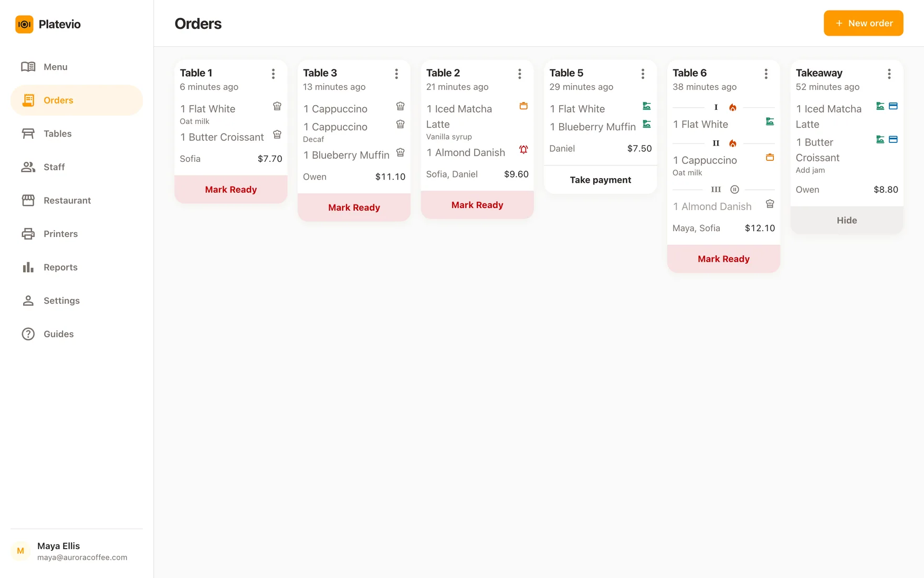Click the Platevio logo icon

pyautogui.click(x=24, y=24)
